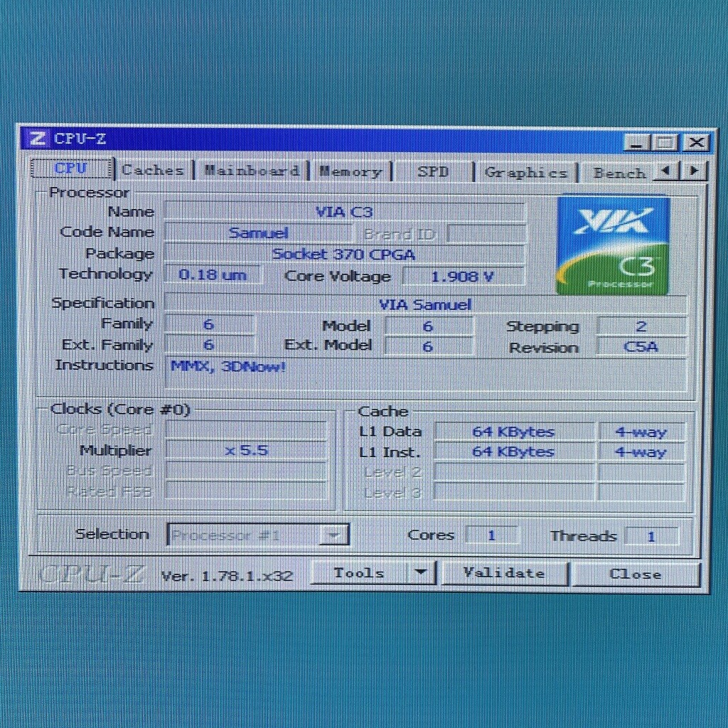The width and height of the screenshot is (728, 728).
Task: Show the Bench tab
Action: (619, 173)
